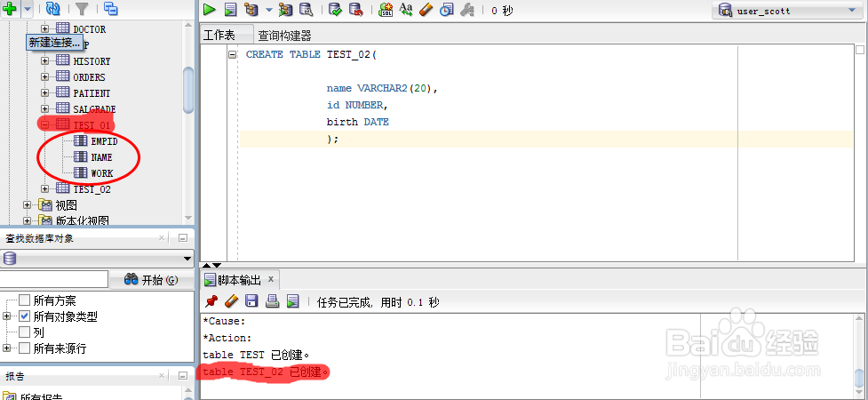This screenshot has width=868, height=400.
Task: Expand the PATIENT table node
Action: (44, 93)
